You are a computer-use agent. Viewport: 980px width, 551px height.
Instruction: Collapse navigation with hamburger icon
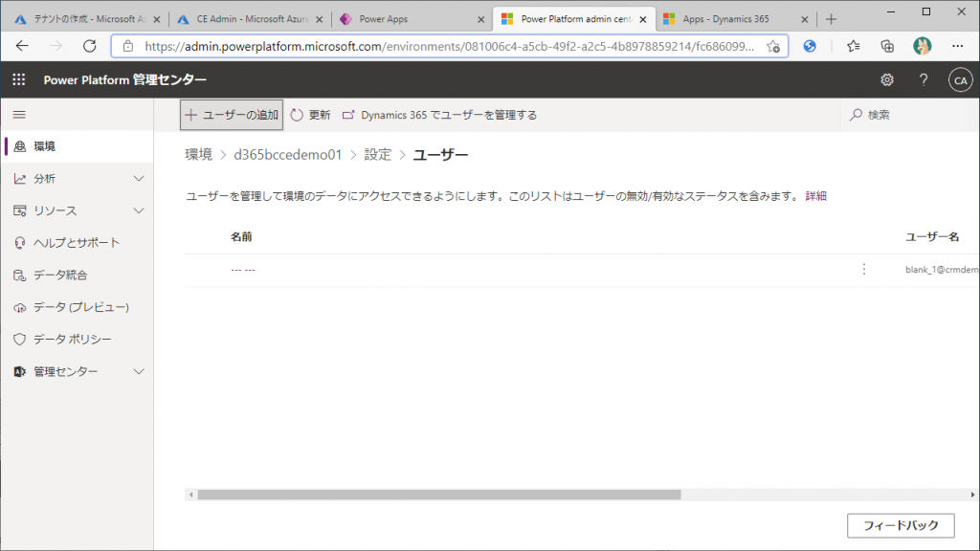pos(19,115)
